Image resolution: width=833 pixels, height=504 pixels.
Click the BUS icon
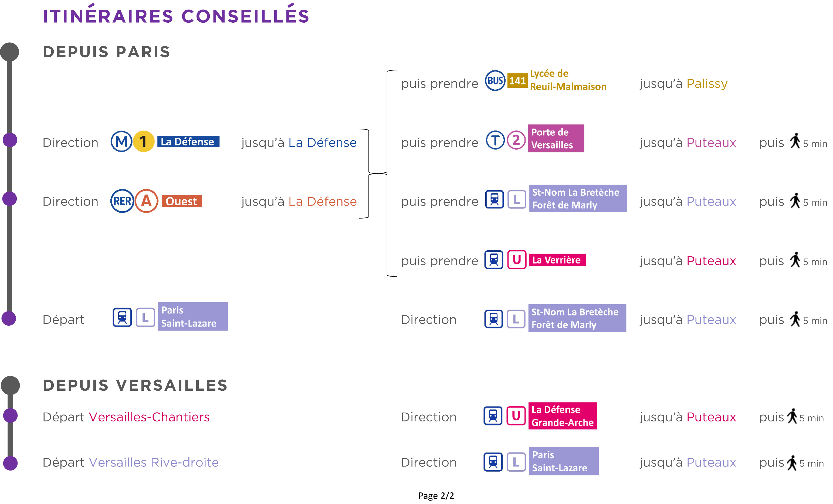495,80
